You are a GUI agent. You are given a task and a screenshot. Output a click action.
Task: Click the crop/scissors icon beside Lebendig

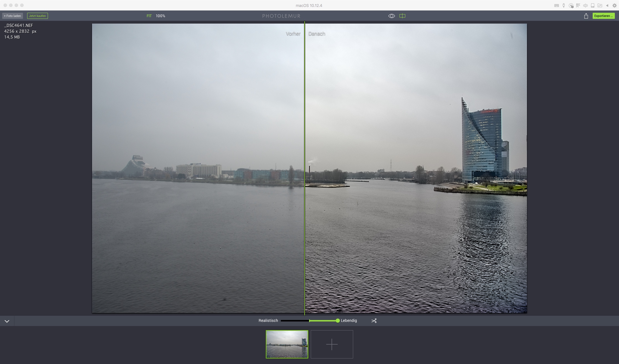point(374,321)
